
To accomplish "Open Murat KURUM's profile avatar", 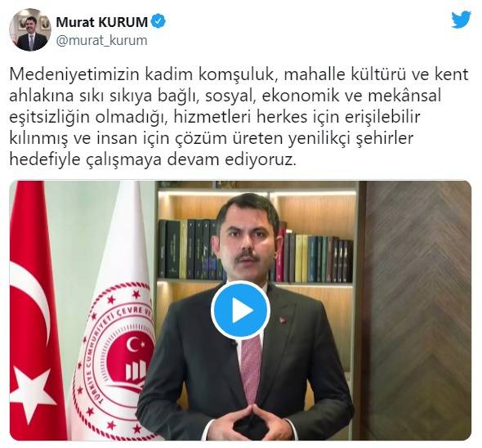I will [x=30, y=30].
